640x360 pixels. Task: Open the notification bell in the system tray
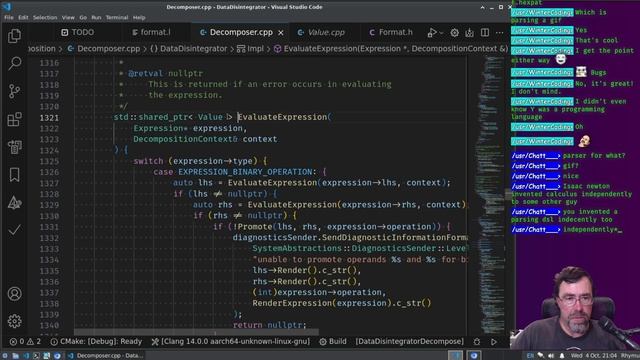click(x=562, y=356)
